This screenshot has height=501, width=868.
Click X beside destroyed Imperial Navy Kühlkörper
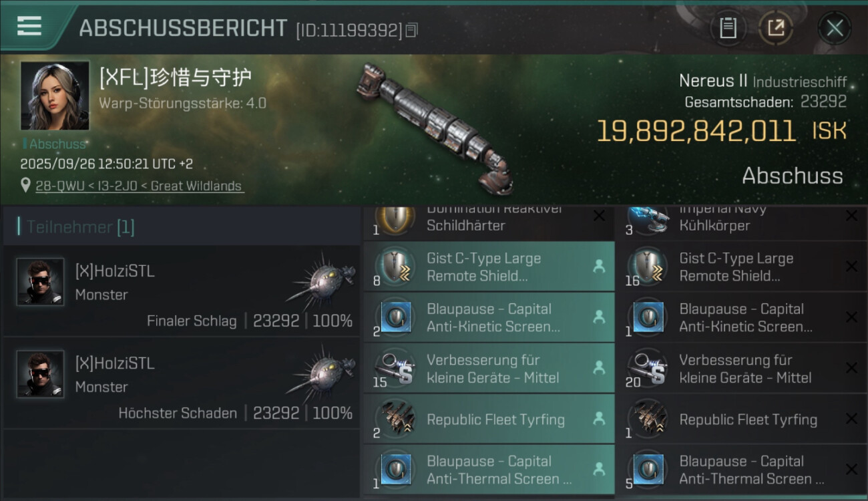click(851, 216)
